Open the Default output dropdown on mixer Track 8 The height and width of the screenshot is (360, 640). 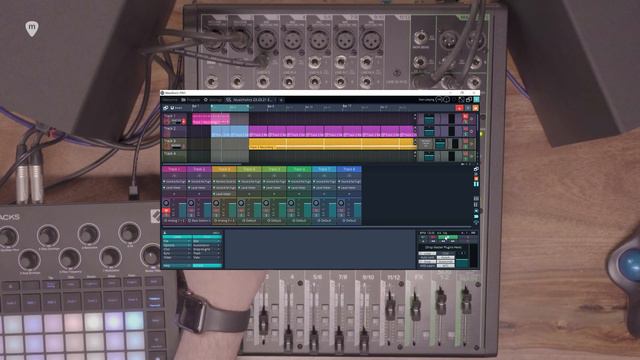click(x=349, y=221)
